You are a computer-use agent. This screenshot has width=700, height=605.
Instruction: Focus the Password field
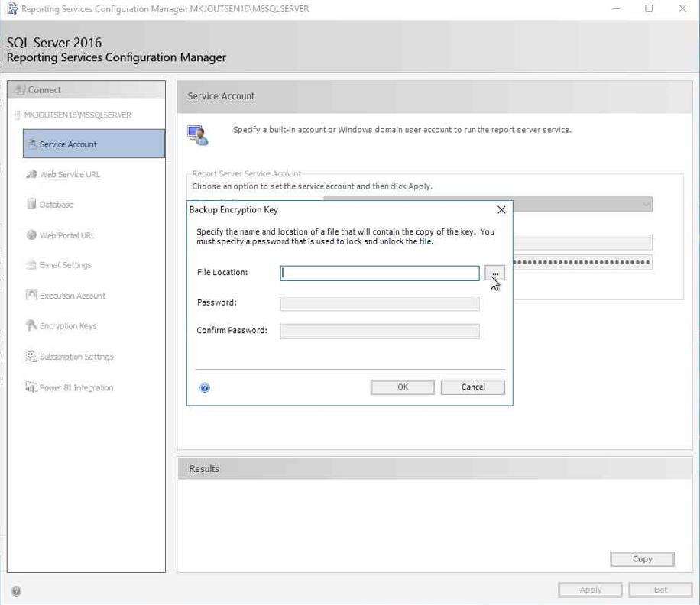[x=380, y=303]
